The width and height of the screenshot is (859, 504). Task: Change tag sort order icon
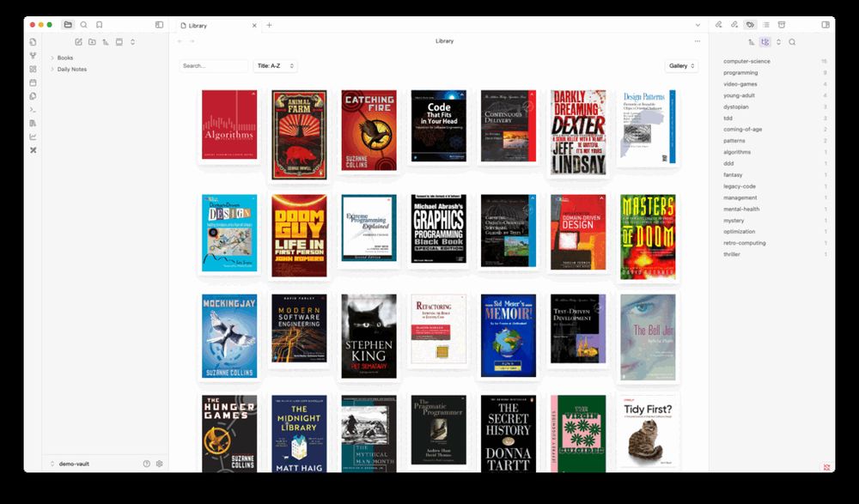click(751, 42)
